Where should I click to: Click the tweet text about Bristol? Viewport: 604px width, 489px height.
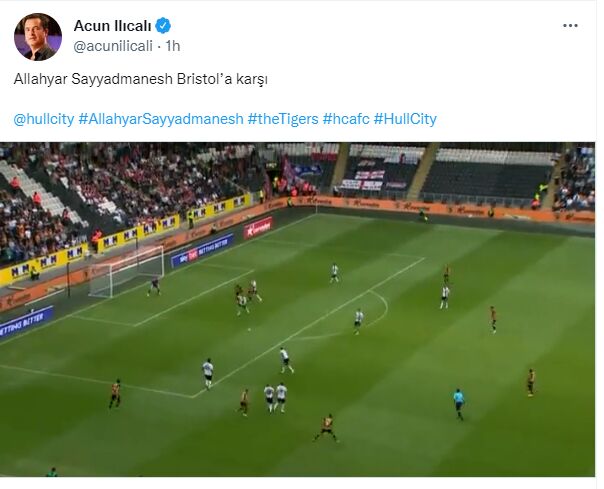coord(141,79)
